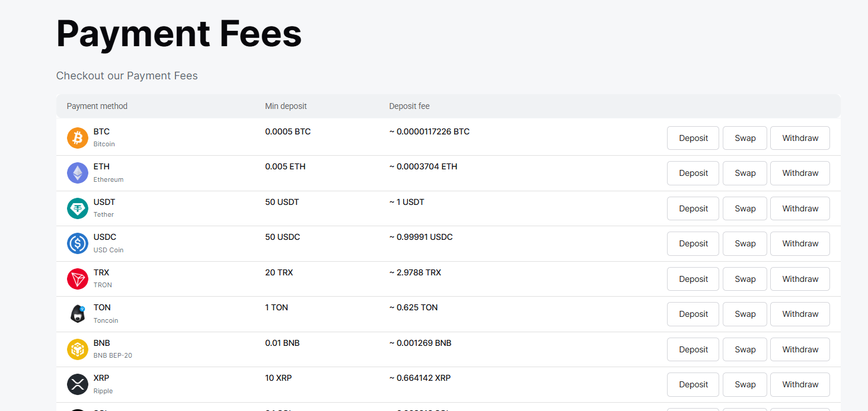Deposit USDT from the Tether row

coord(693,208)
